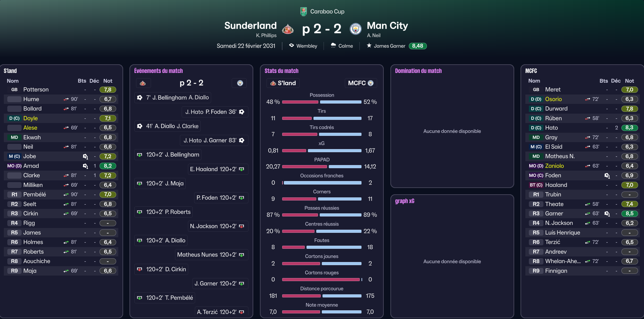Click the star icon next to James Garner

pyautogui.click(x=369, y=46)
